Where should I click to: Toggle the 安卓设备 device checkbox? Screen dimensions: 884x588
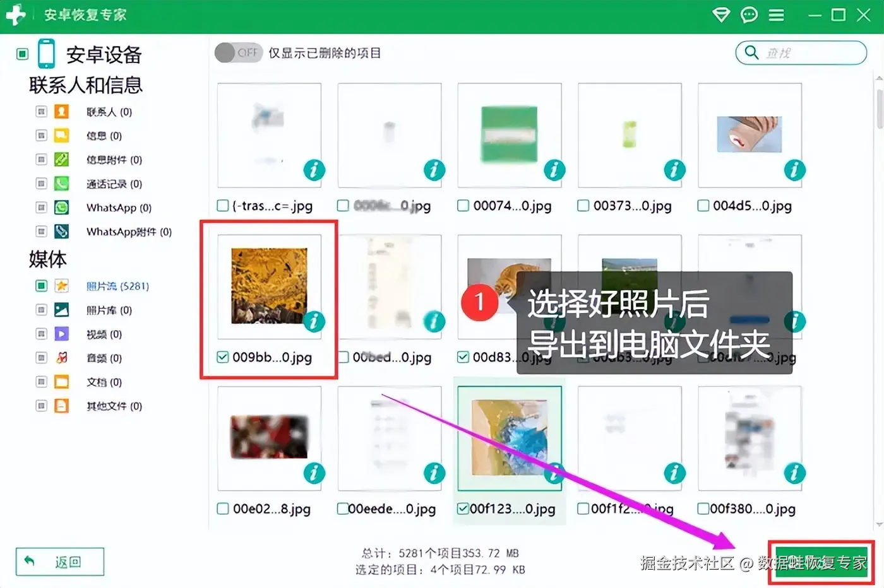23,54
